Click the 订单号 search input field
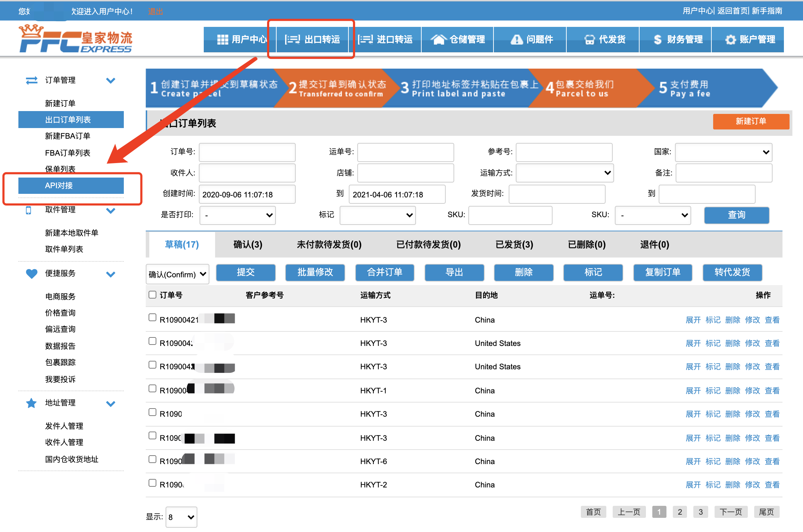803x532 pixels. pyautogui.click(x=247, y=152)
